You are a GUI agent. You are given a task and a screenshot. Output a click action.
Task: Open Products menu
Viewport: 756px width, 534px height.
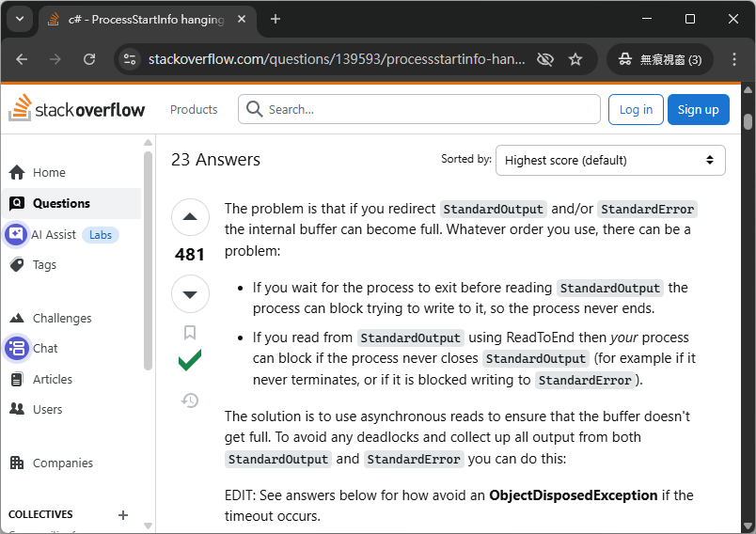[194, 109]
